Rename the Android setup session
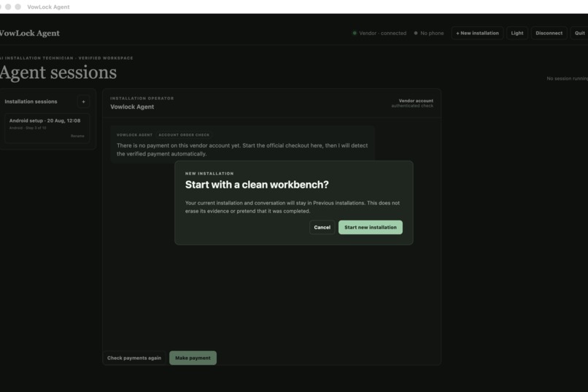 (x=77, y=136)
